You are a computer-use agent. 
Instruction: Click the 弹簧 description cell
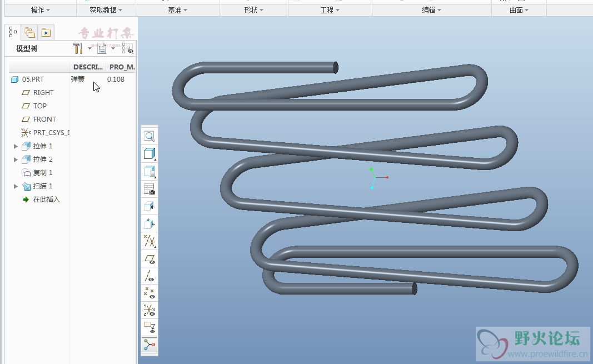tap(77, 79)
